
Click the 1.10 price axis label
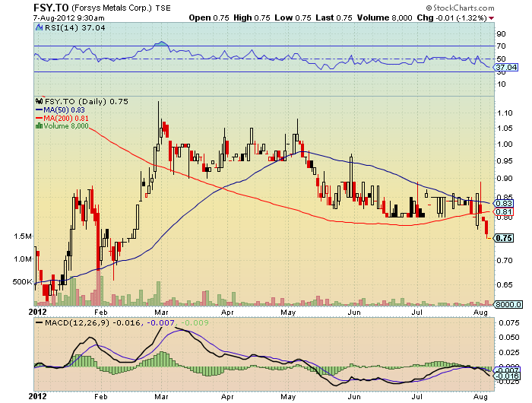pos(505,113)
